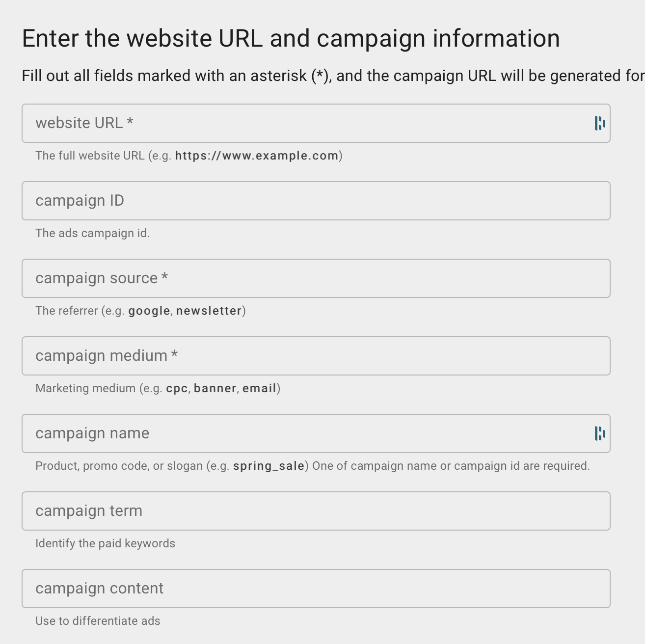Click the example URL https://www.example.com
Viewport: 645px width, 644px height.
[257, 156]
